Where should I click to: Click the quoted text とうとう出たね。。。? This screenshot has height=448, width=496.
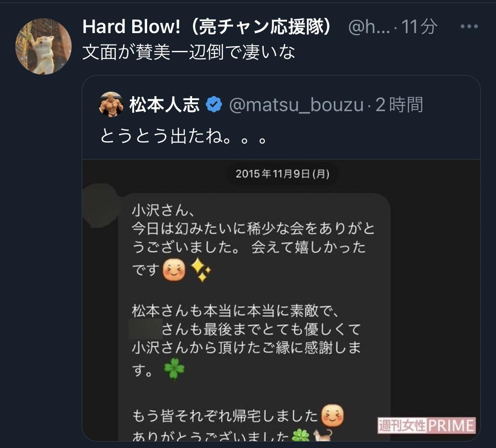[184, 136]
